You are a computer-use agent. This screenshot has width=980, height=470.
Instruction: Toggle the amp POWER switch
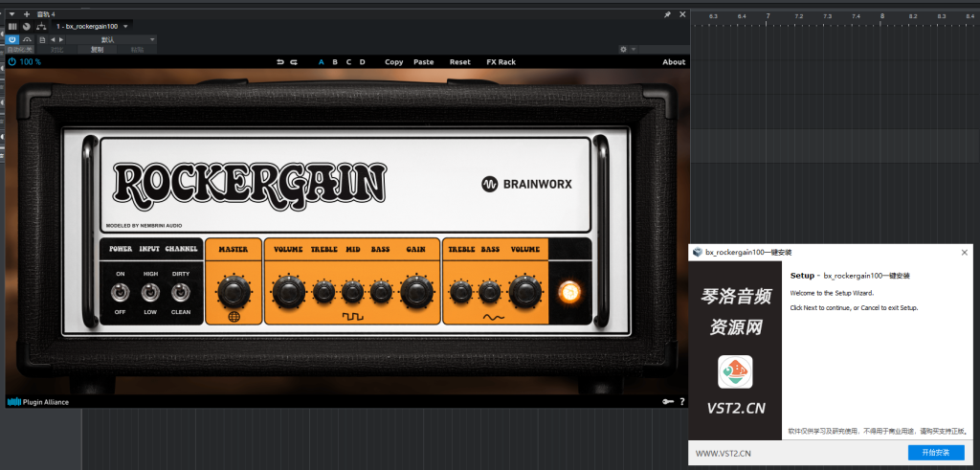[121, 292]
